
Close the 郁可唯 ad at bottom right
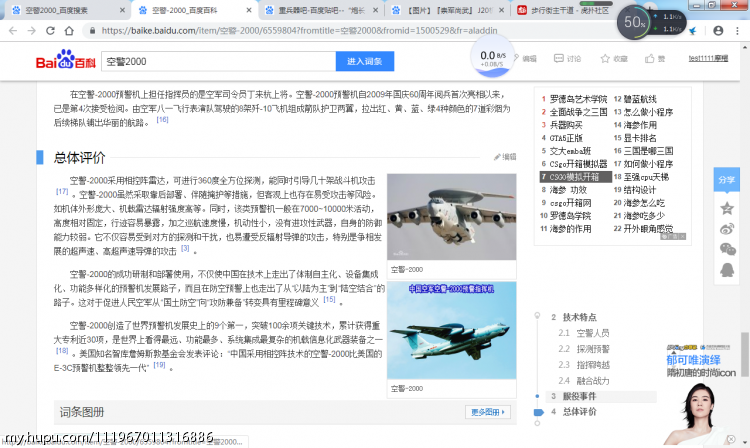[x=731, y=438]
